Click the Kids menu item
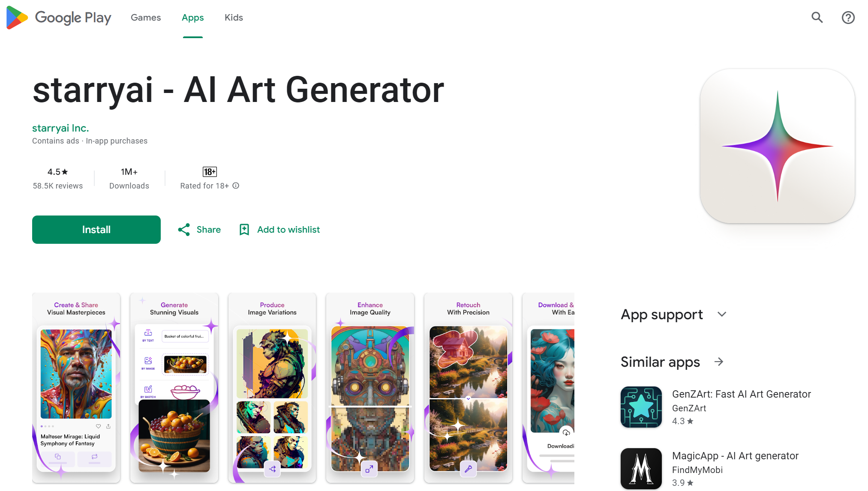The height and width of the screenshot is (491, 868). click(233, 17)
